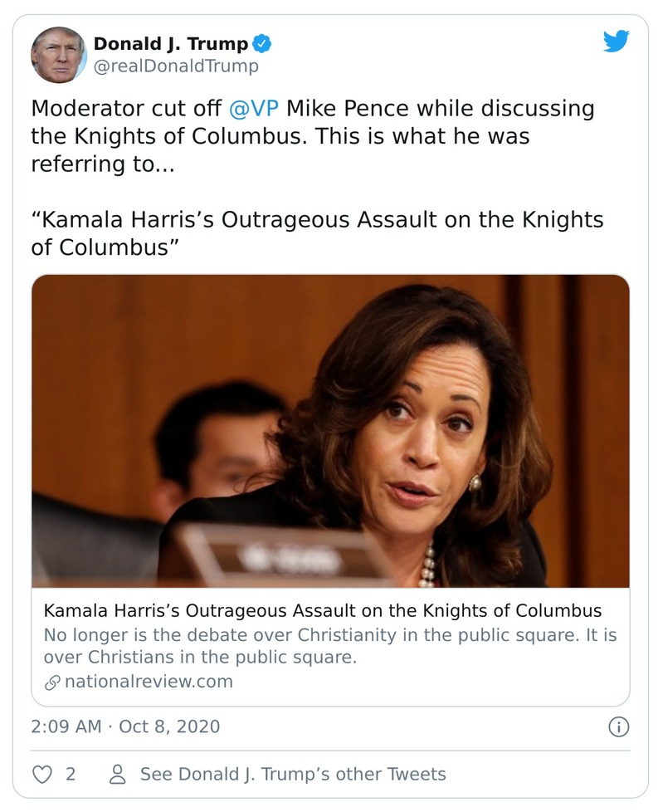Click the card description starting "No longer is"
This screenshot has height=812, width=663.
(330, 646)
